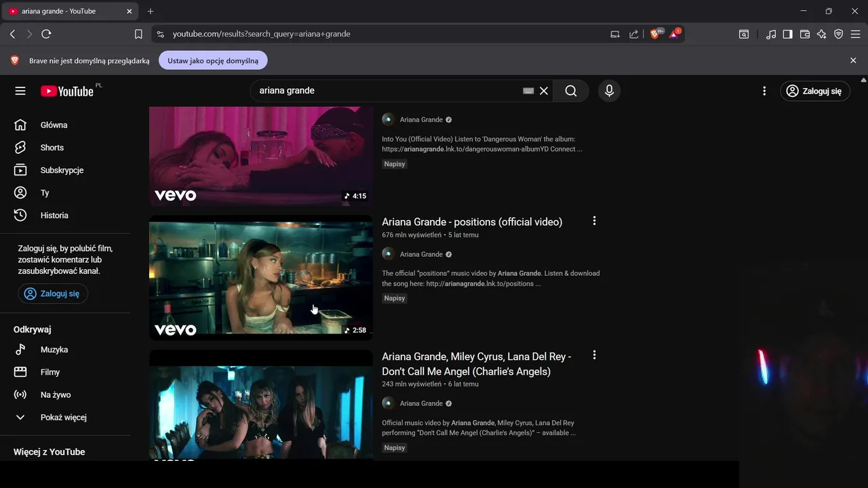Click Zaloguj się in the sidebar
Screen dimensions: 868x488
coord(53,293)
